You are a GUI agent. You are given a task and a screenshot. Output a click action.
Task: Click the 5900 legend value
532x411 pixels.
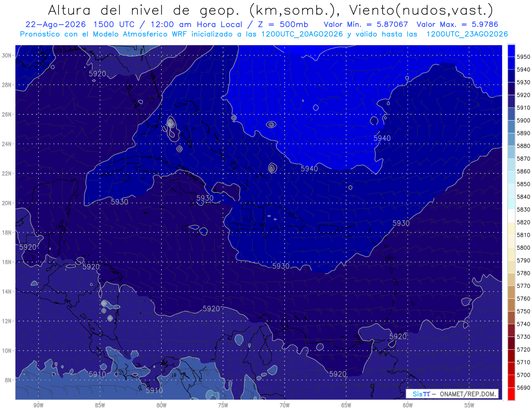pyautogui.click(x=524, y=120)
